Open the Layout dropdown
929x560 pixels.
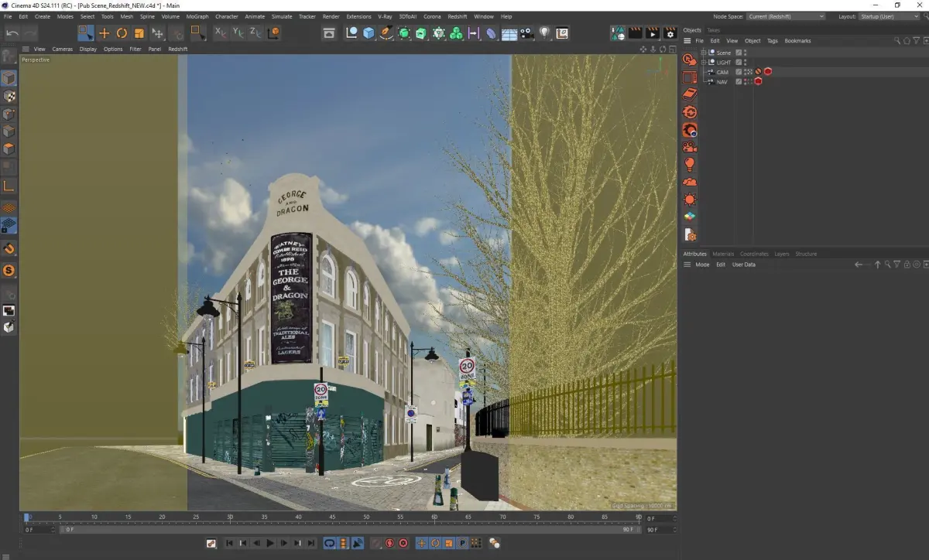pyautogui.click(x=889, y=16)
